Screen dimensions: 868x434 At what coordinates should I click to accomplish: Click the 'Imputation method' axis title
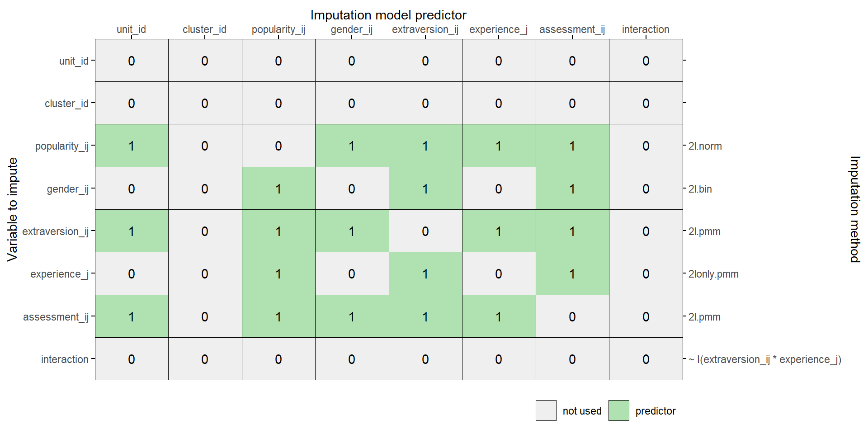click(x=854, y=209)
